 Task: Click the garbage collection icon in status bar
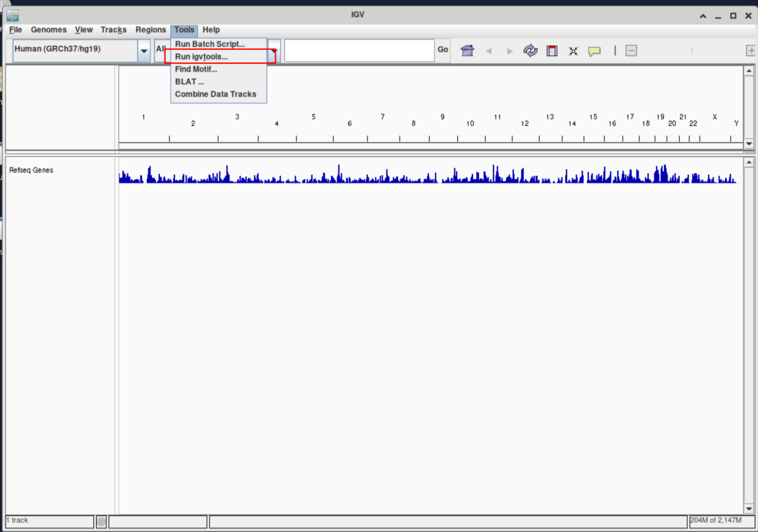101,522
